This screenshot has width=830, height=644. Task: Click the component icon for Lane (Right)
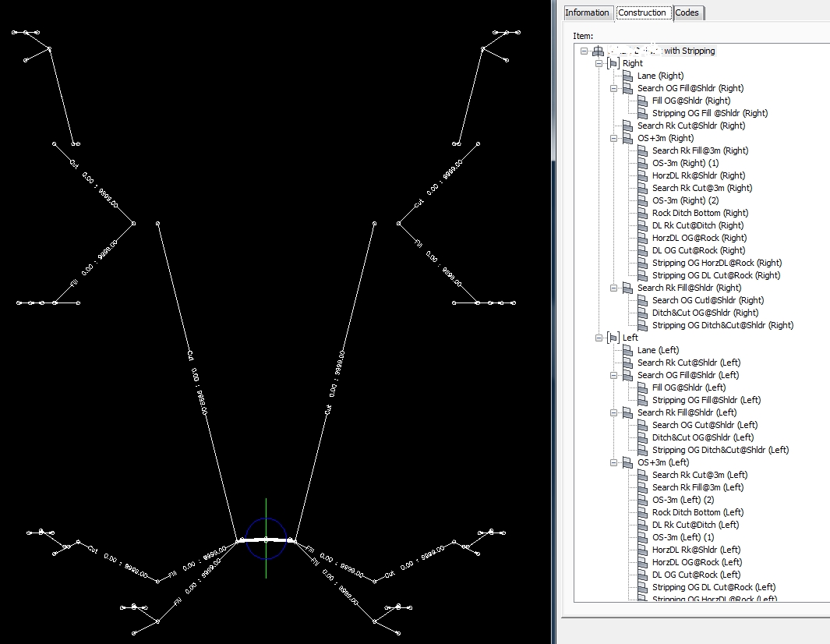(x=627, y=75)
